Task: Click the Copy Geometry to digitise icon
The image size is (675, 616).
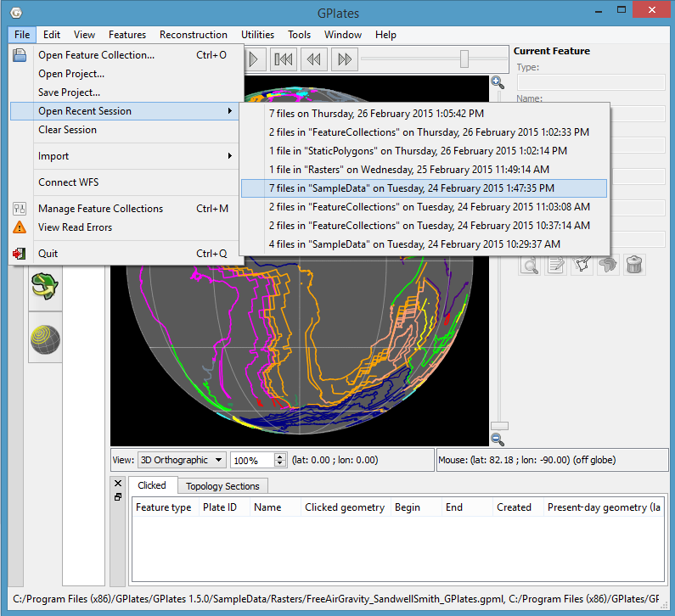Action: click(582, 264)
